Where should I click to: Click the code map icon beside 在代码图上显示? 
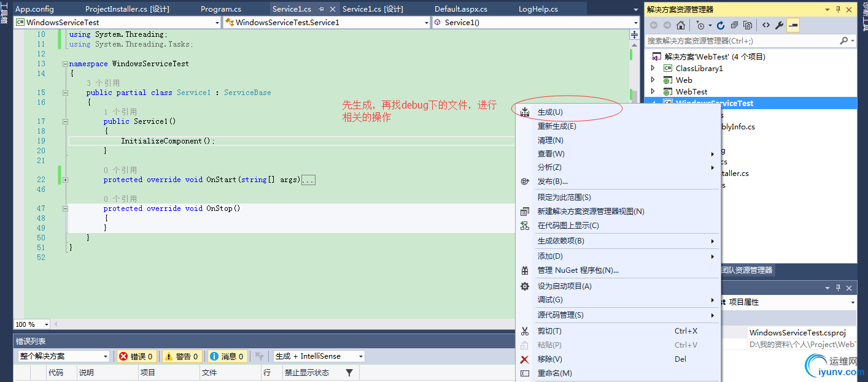[x=525, y=226]
